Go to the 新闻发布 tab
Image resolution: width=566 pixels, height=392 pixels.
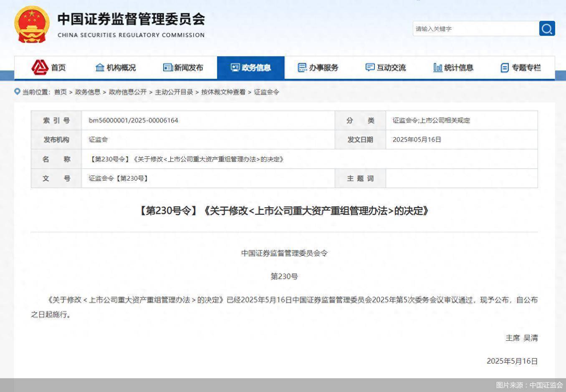[x=183, y=68]
